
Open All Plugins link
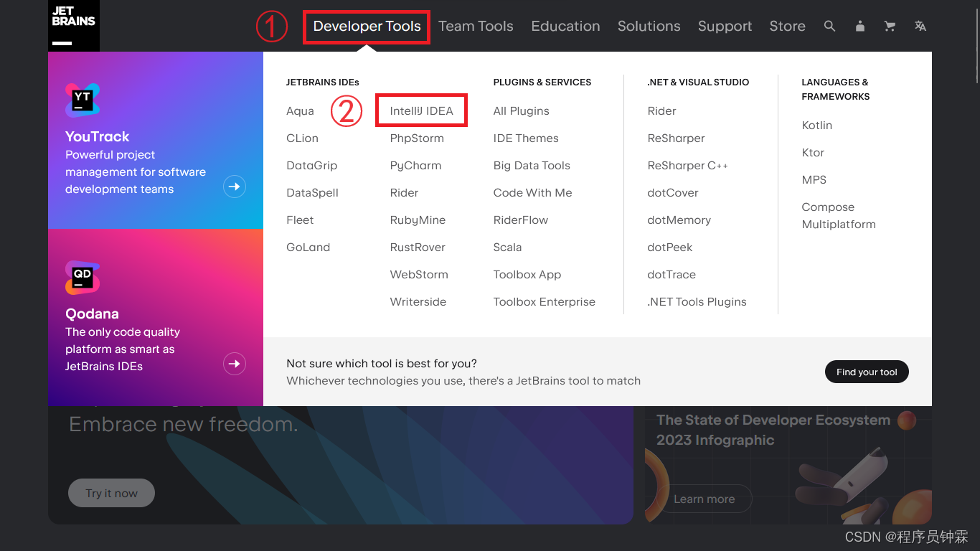(521, 111)
